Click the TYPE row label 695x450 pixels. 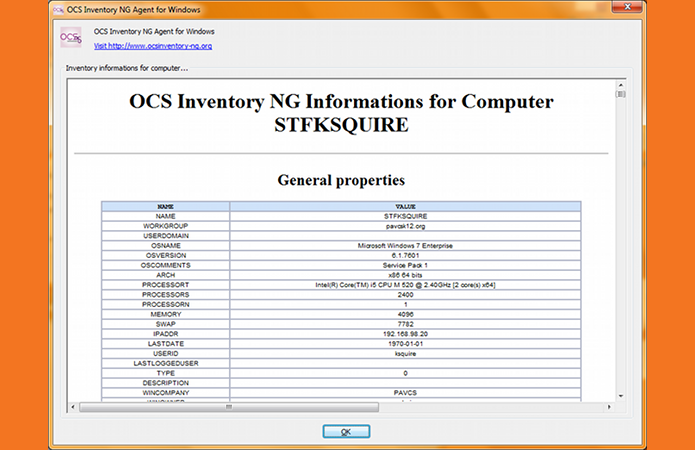click(x=165, y=373)
